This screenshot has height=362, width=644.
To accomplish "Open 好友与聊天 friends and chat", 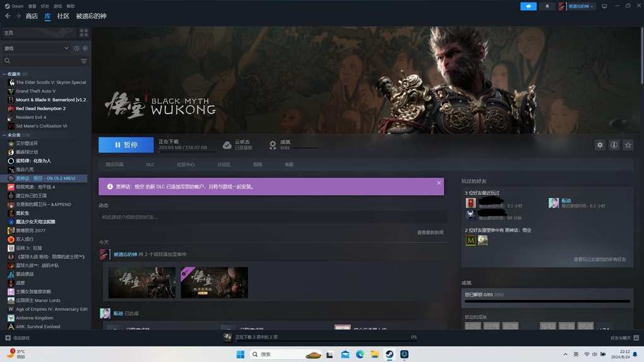I will [x=624, y=338].
